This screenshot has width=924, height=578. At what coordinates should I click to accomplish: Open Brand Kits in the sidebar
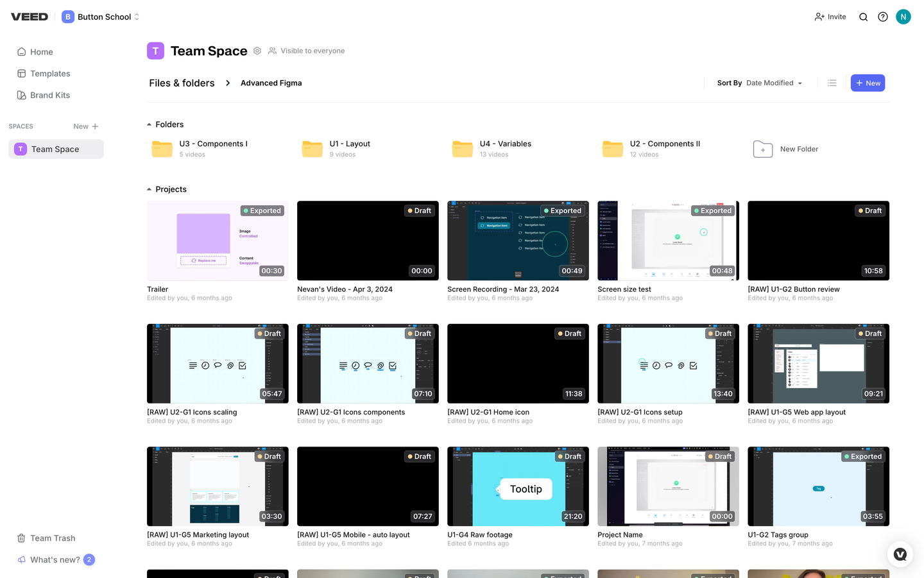[x=50, y=95]
